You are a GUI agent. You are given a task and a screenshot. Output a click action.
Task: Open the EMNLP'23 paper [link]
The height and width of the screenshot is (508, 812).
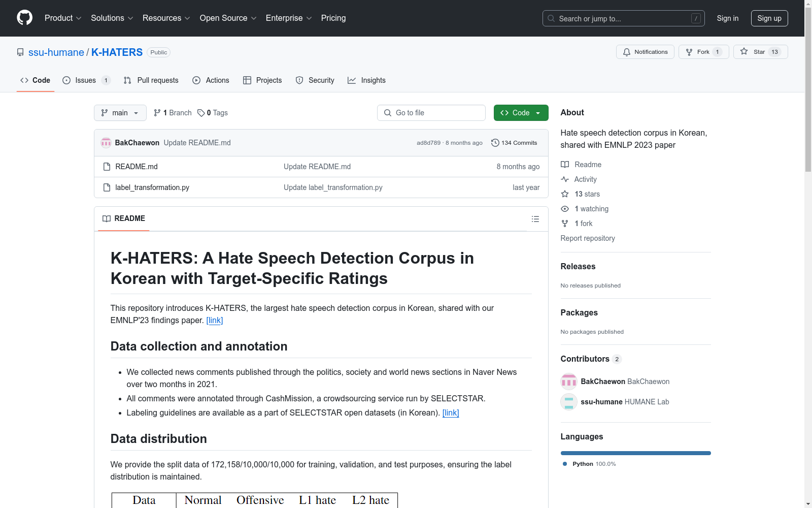point(215,320)
